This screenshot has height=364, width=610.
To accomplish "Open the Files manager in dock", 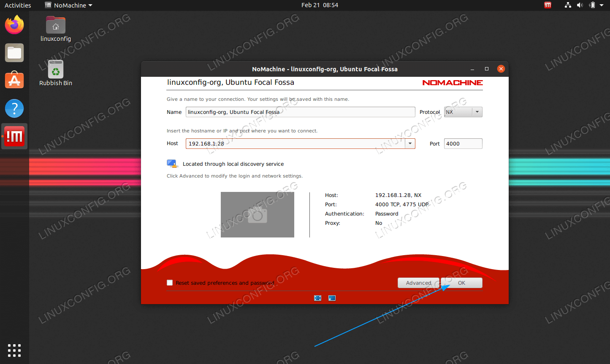I will click(x=14, y=53).
